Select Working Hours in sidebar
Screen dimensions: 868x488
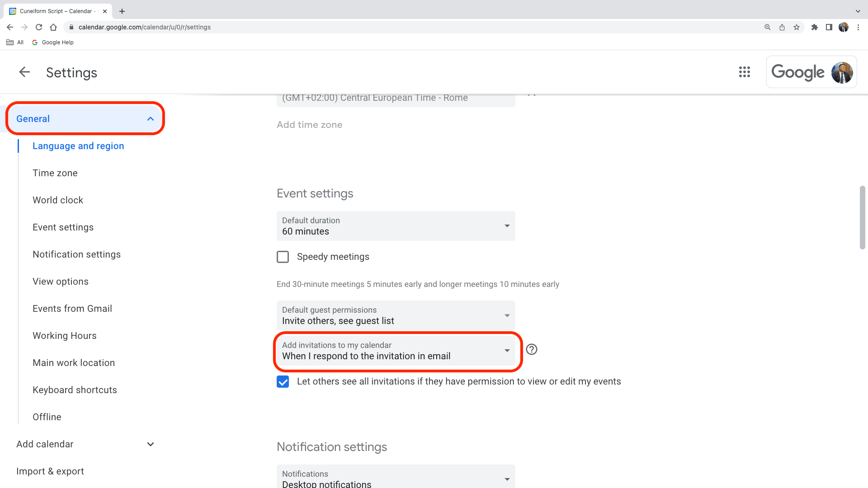coord(64,336)
